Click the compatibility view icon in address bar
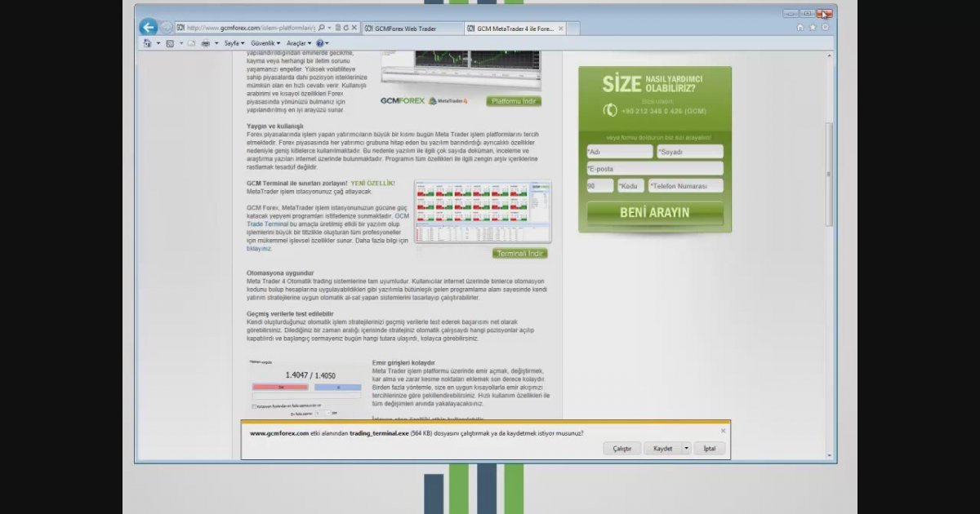Screen dimensions: 980x514 (x=338, y=28)
